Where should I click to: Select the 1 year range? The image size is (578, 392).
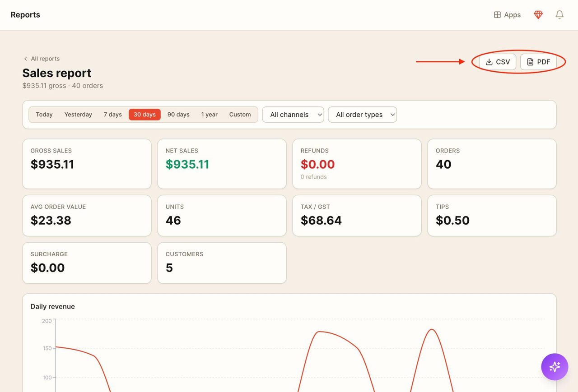click(210, 115)
